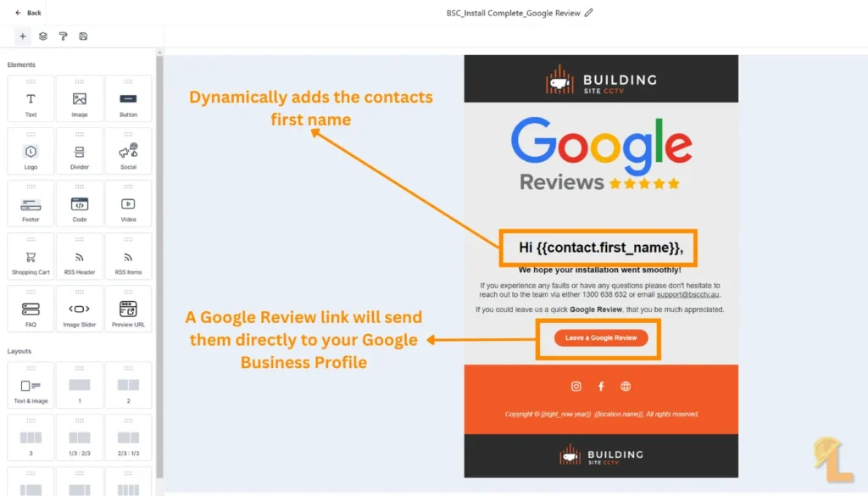Choose the Text & Image layout
The image size is (868, 496).
pos(31,385)
